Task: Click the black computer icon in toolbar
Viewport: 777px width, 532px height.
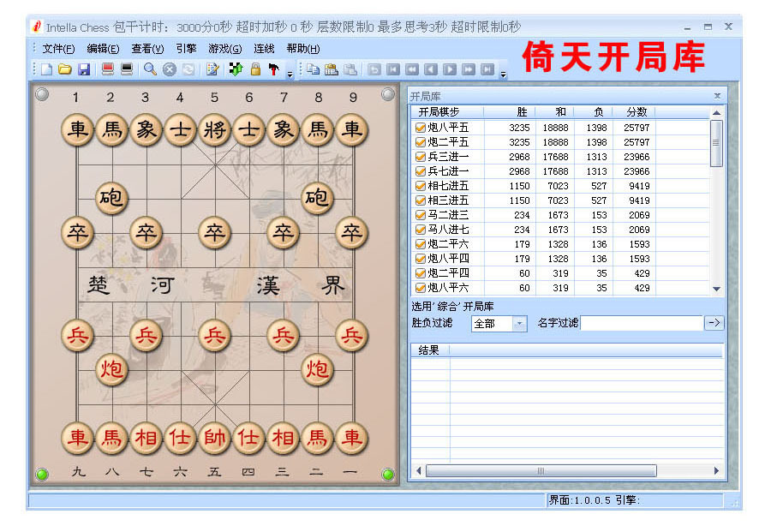Action: point(127,69)
